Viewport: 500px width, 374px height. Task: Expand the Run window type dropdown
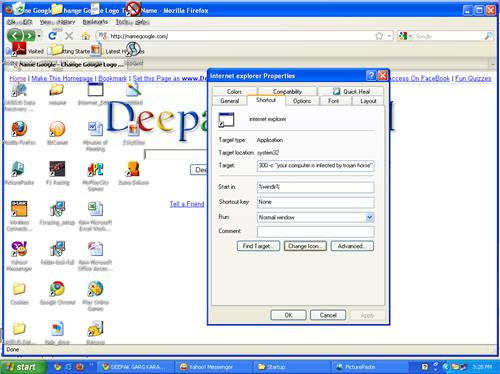(370, 217)
